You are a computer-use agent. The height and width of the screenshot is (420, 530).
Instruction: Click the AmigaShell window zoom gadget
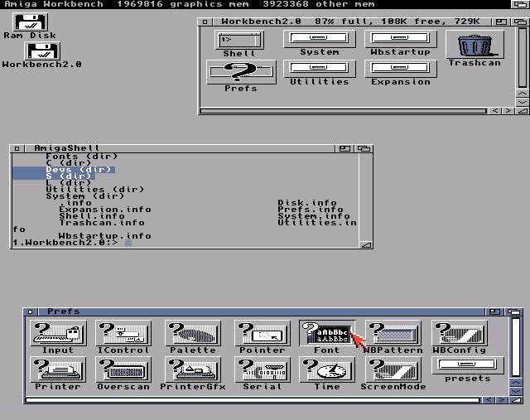tap(344, 148)
